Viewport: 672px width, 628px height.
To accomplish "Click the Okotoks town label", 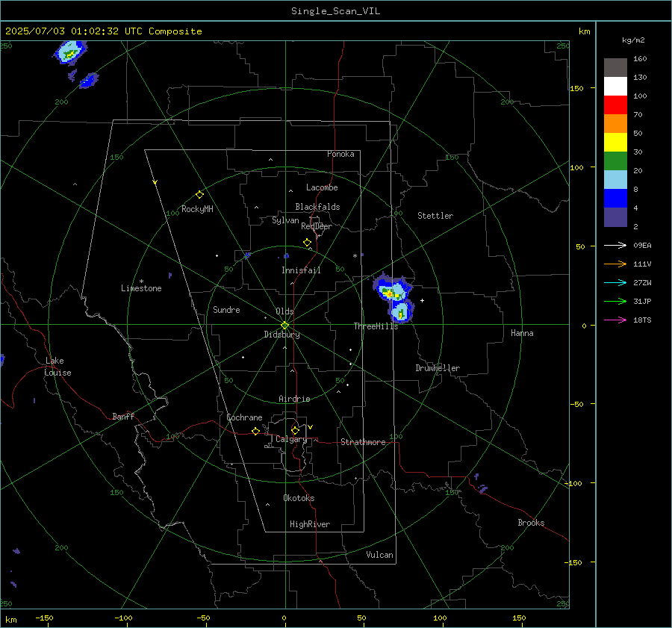I will 299,498.
